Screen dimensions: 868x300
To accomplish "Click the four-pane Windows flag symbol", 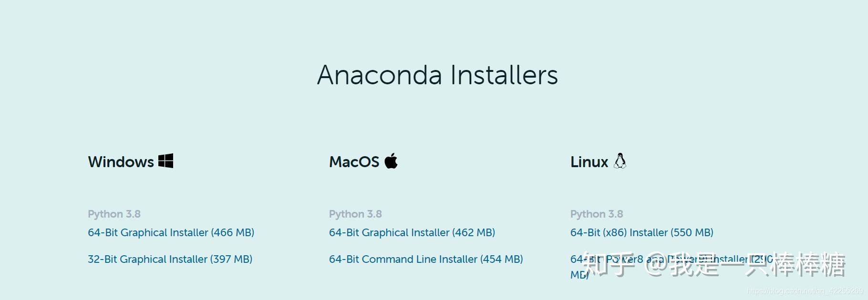I will click(x=166, y=161).
